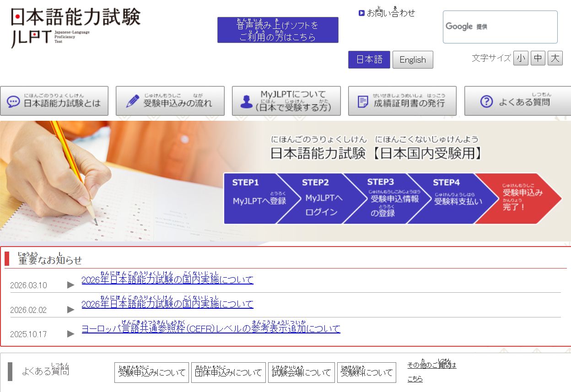Open the 2026.02.02 notice about 国内実施

coord(167,304)
